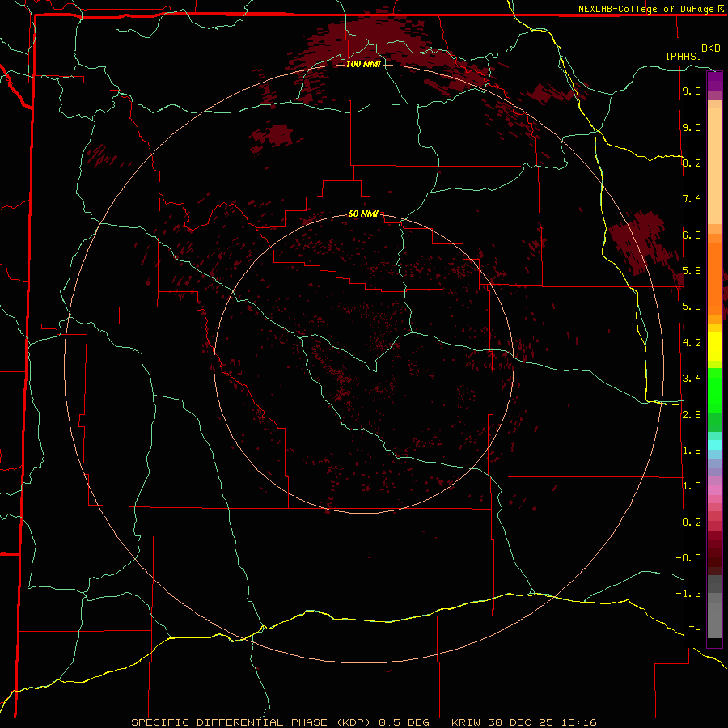Click the 0.2 value on the color scale

pos(692,523)
